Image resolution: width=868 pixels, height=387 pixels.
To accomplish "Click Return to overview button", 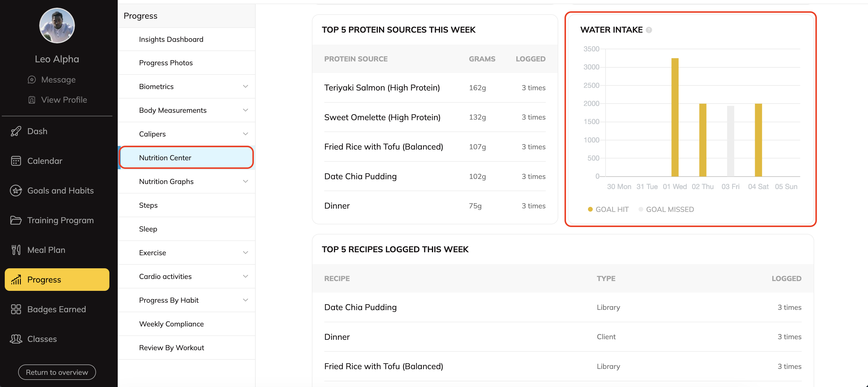I will (57, 372).
